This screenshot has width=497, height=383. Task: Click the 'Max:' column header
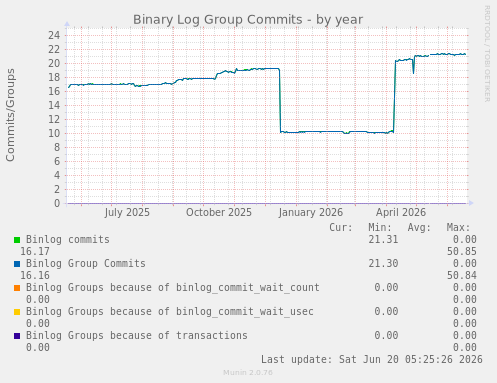pos(458,228)
